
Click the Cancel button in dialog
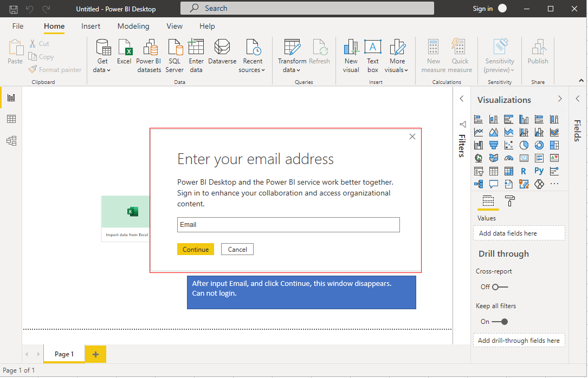pos(237,250)
